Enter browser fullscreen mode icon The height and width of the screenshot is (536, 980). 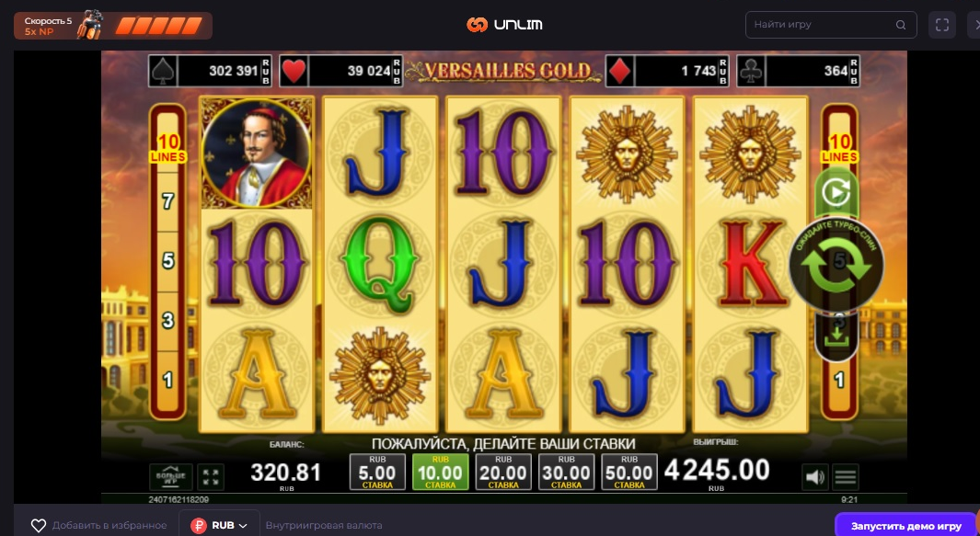942,25
